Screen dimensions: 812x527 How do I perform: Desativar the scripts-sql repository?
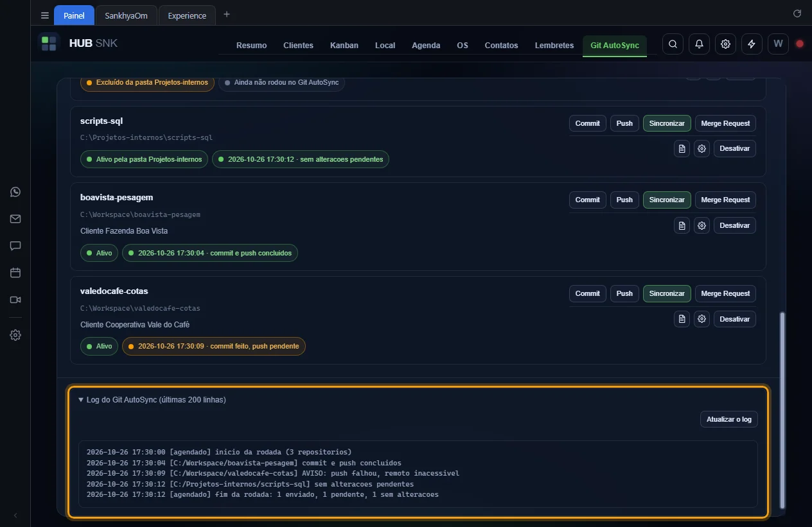click(735, 149)
